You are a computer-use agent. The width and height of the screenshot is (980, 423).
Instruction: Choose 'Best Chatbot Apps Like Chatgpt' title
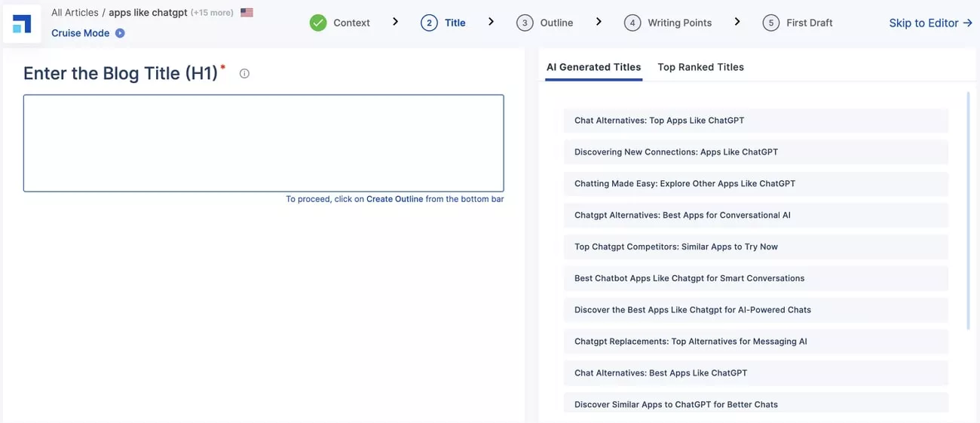756,279
